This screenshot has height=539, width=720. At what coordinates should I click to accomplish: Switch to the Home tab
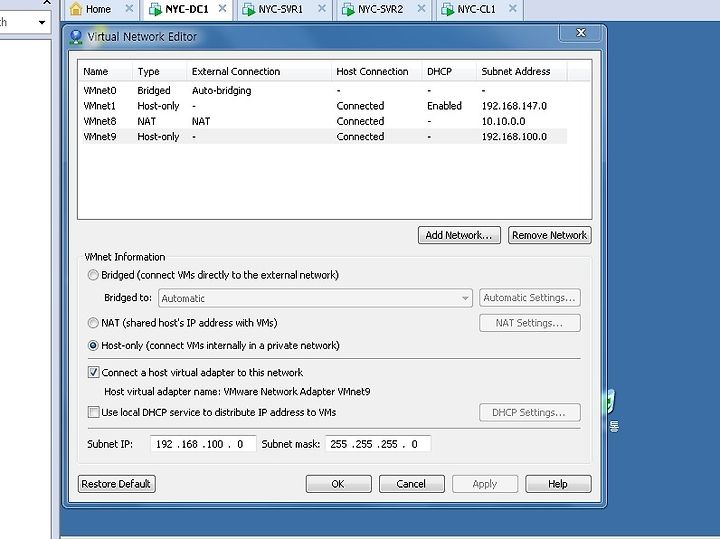[101, 9]
